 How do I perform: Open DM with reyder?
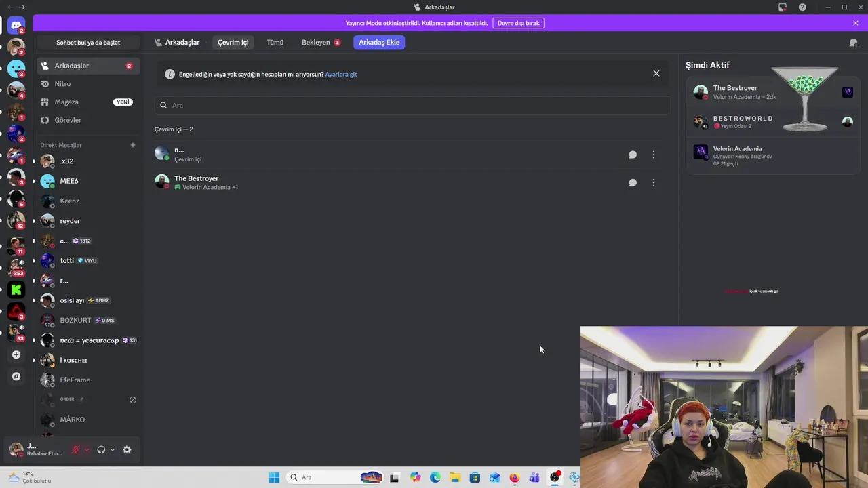[88, 221]
